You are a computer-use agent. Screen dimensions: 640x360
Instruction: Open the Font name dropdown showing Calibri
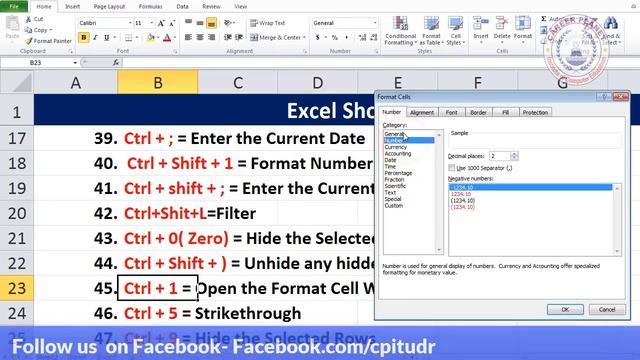pos(130,23)
